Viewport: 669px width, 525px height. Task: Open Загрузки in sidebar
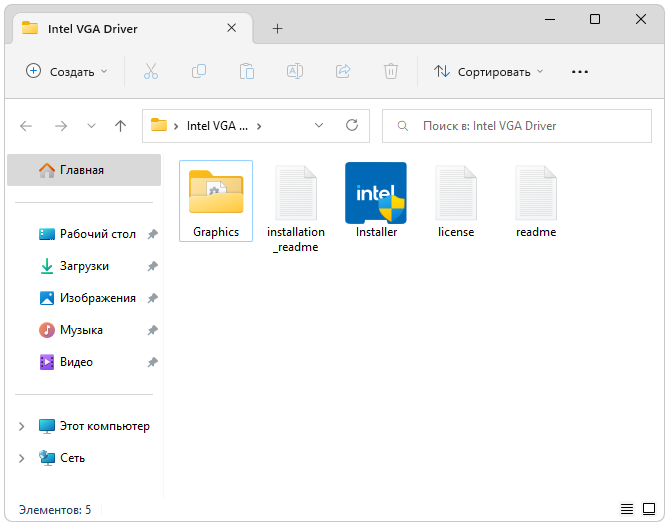coord(84,266)
